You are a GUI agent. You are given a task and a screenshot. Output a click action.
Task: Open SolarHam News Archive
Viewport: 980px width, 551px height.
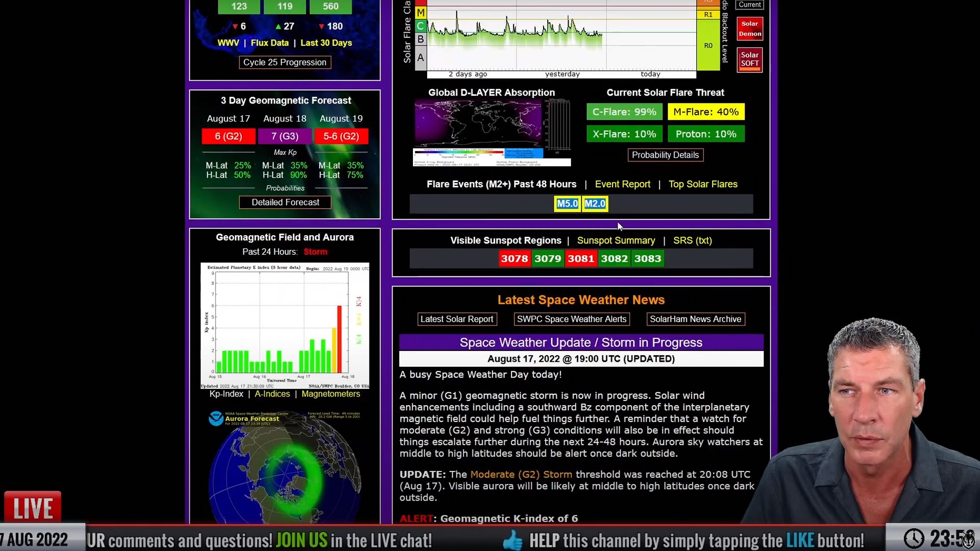tap(695, 319)
